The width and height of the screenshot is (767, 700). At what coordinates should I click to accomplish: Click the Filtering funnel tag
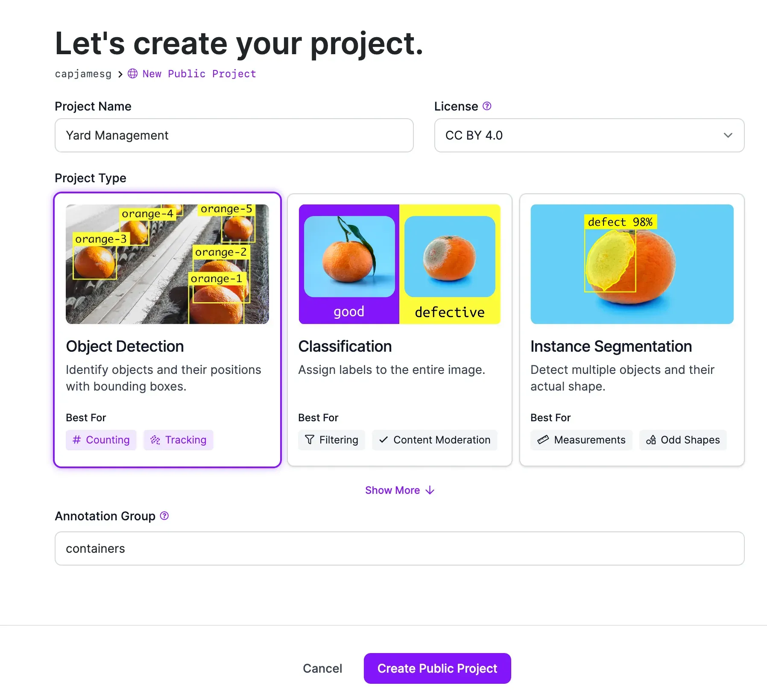pyautogui.click(x=331, y=440)
